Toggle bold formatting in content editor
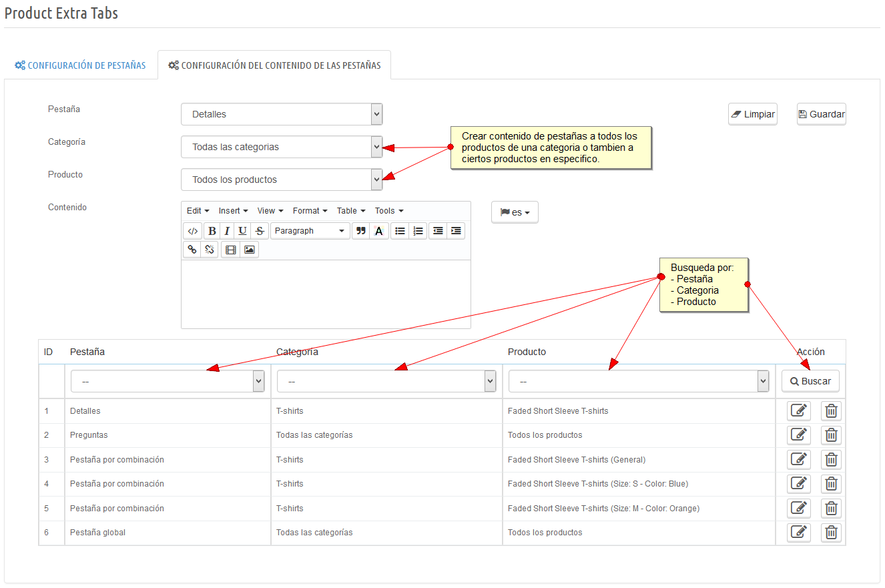The width and height of the screenshot is (885, 588). (212, 231)
